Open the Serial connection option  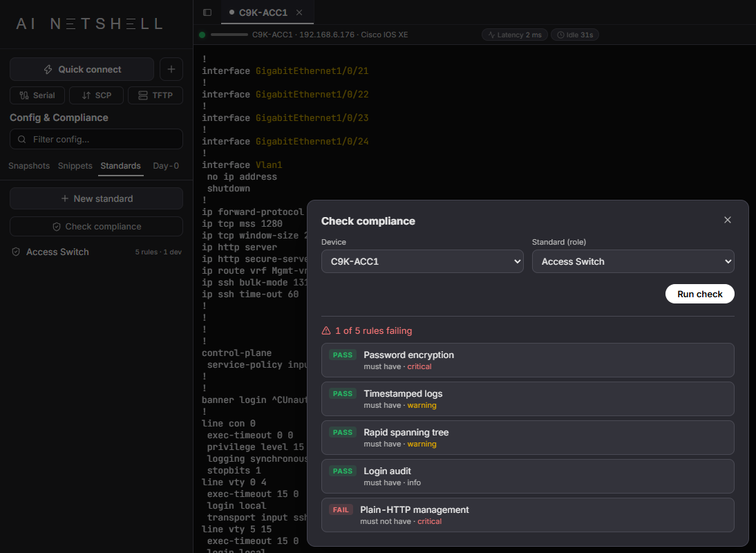tap(37, 95)
